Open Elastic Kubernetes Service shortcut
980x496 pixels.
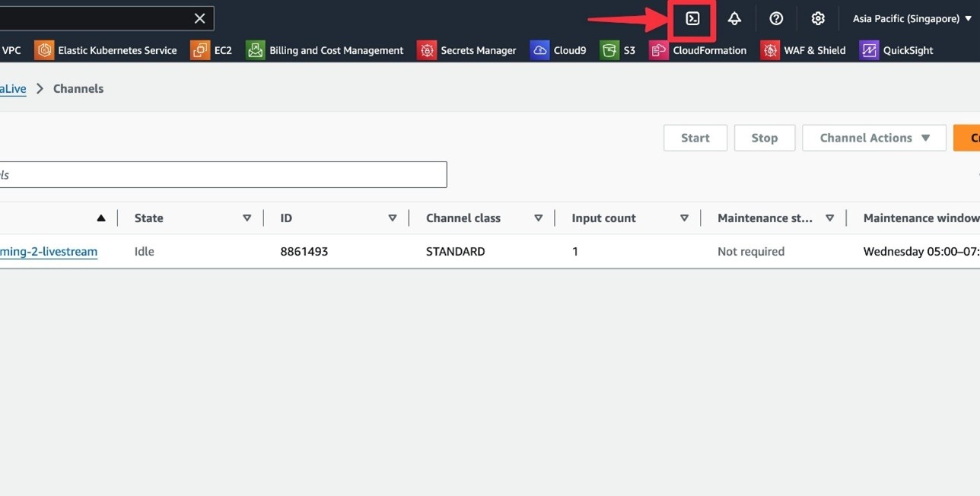click(106, 51)
